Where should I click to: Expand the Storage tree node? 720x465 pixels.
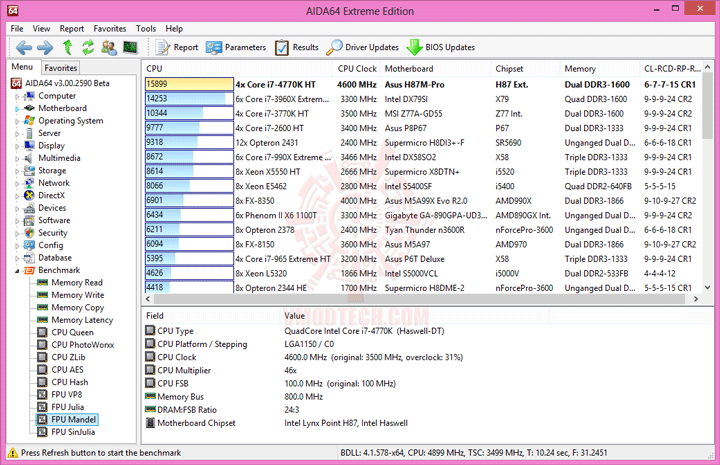17,171
